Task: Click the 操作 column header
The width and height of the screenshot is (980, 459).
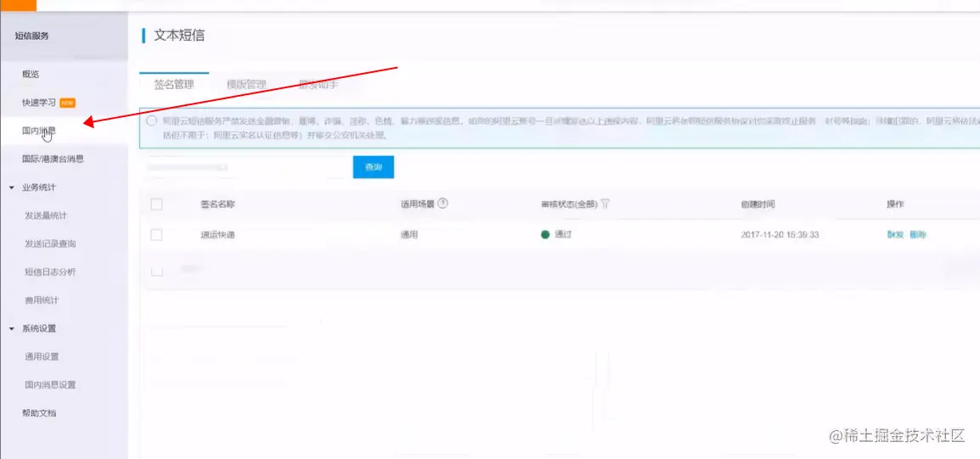Action: click(895, 204)
